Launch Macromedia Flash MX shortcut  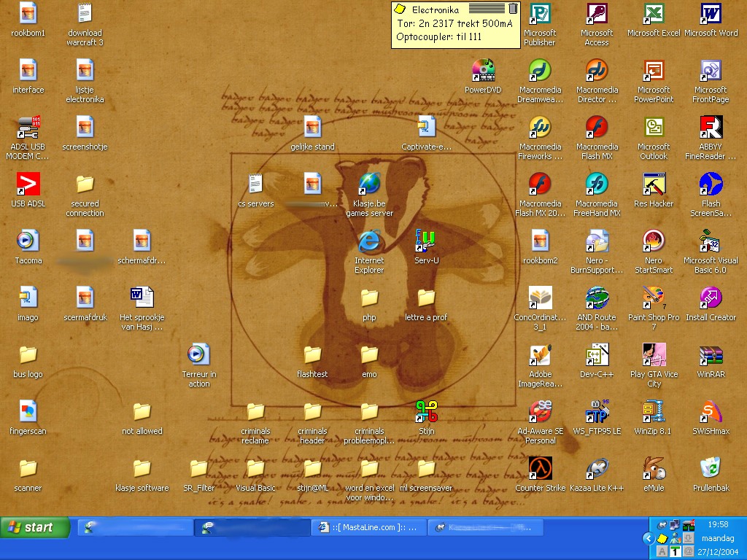click(597, 128)
